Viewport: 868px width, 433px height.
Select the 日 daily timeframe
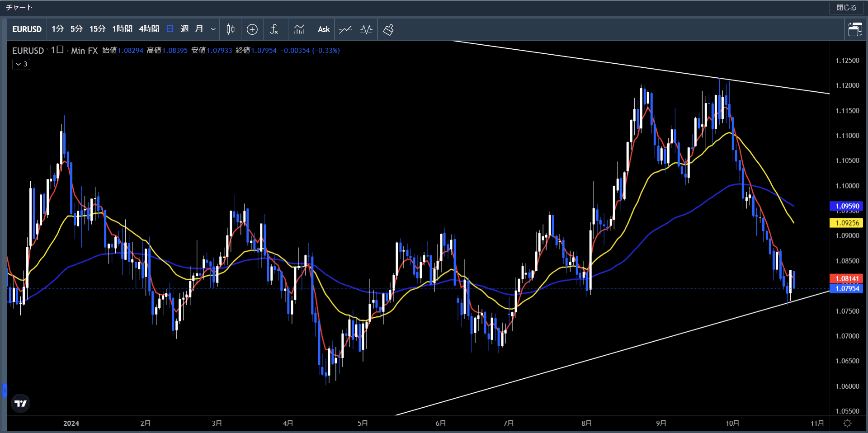(x=170, y=29)
